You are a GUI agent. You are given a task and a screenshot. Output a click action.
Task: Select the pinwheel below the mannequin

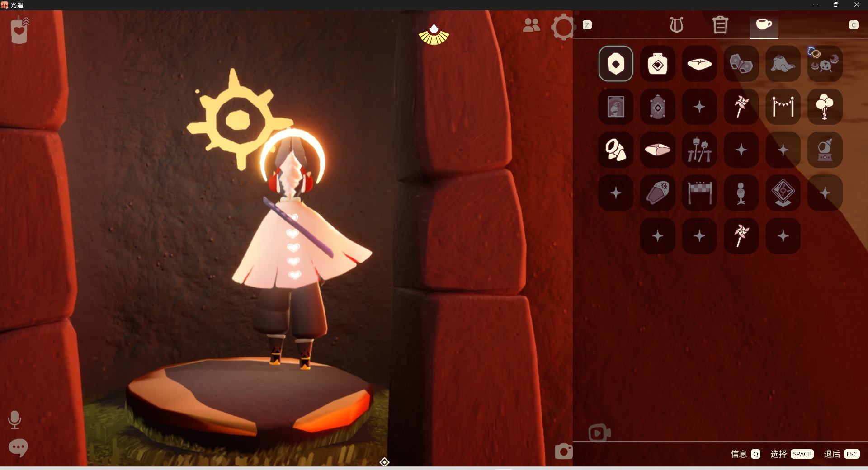pos(741,236)
